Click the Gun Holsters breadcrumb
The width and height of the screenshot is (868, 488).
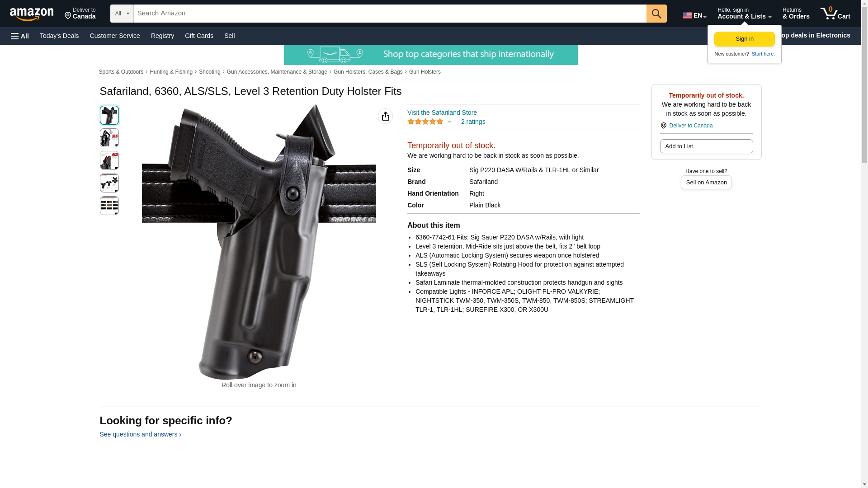(425, 72)
